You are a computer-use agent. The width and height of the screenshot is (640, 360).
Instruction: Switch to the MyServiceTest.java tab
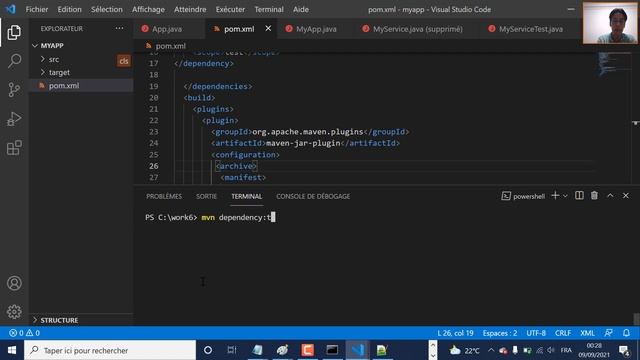(531, 29)
